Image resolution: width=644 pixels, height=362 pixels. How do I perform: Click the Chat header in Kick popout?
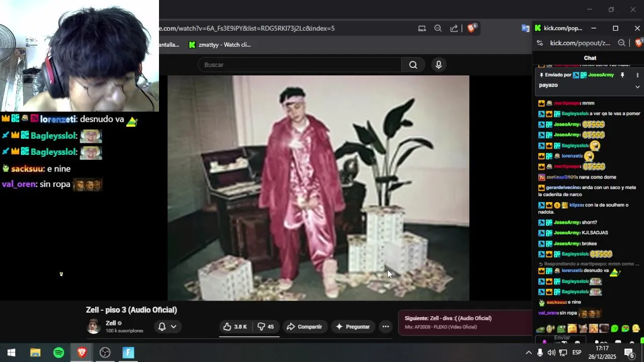coord(590,58)
